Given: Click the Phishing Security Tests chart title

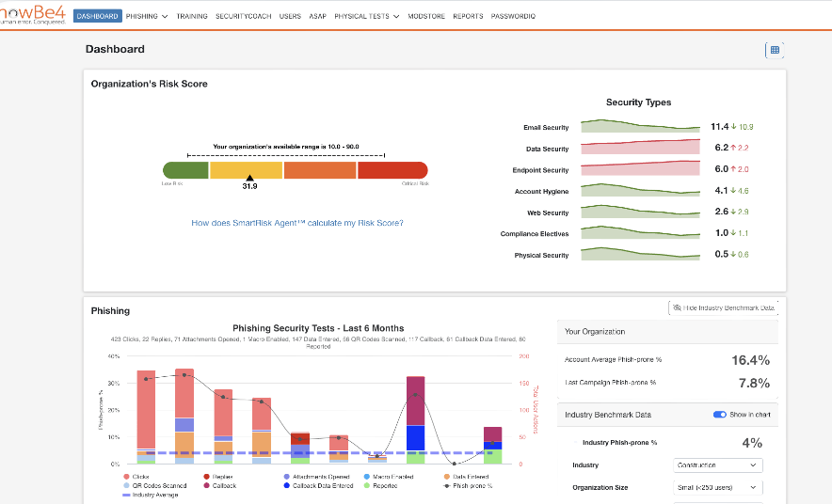Looking at the screenshot, I should point(318,328).
